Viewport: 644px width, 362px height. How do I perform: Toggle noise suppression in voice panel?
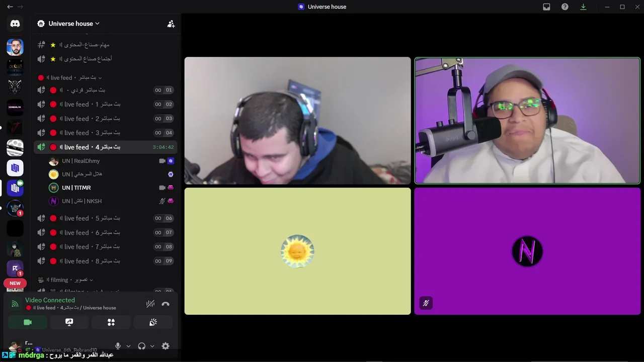pyautogui.click(x=150, y=304)
